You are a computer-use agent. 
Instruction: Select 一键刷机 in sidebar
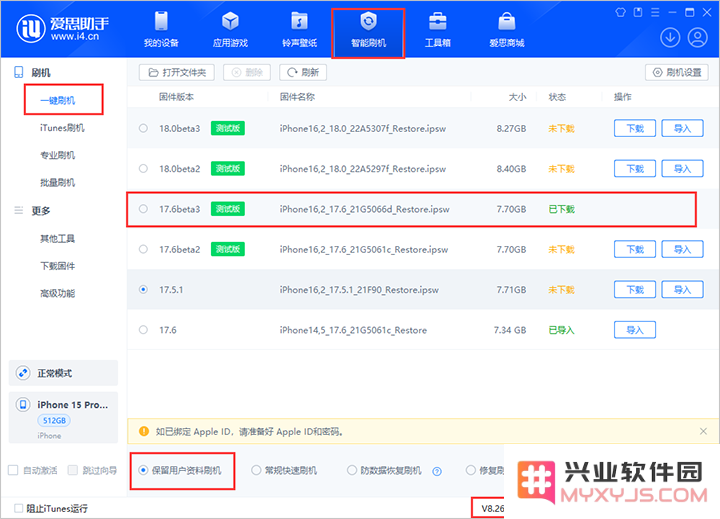coord(57,101)
